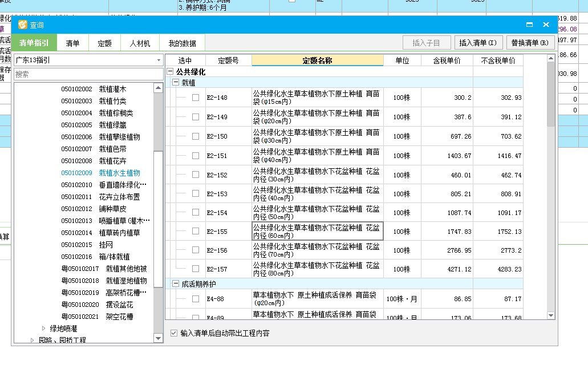Screen dimensions: 588x377
Task: Check the box for quota E2-148
Action: coord(196,98)
